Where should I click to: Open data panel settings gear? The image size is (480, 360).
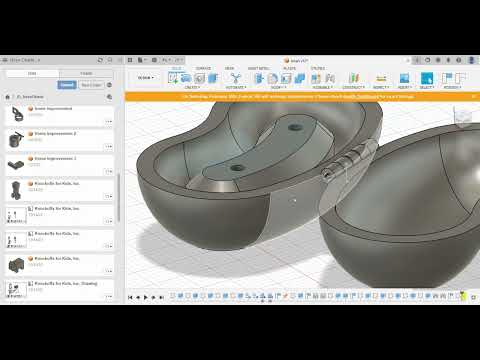[x=109, y=85]
